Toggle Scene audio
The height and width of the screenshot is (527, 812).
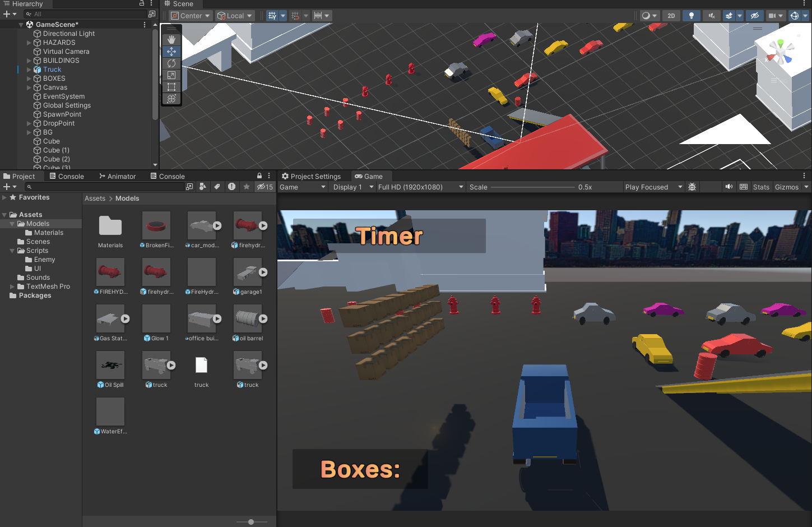click(x=712, y=16)
